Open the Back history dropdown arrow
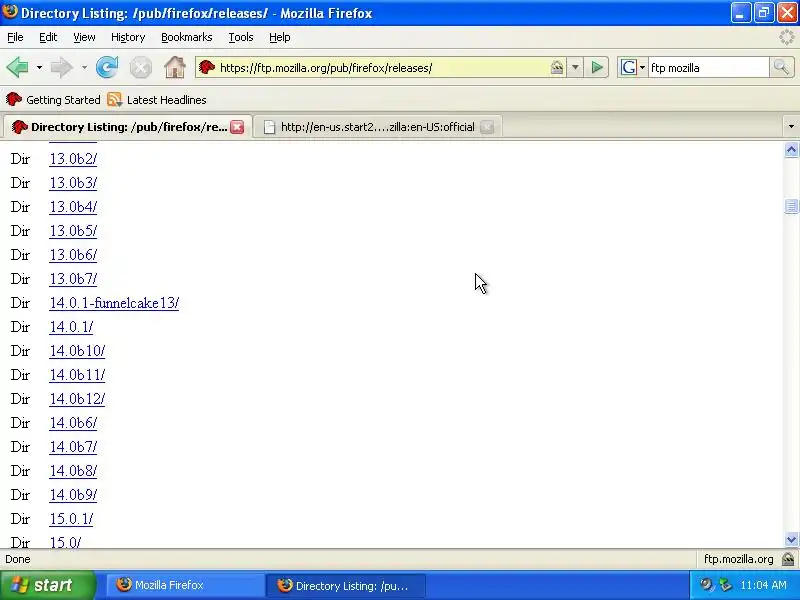 39,67
